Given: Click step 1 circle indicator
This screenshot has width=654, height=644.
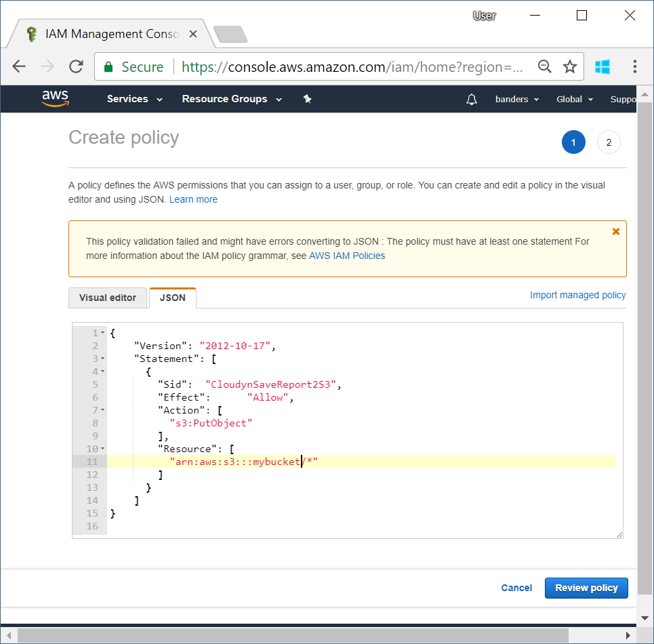Looking at the screenshot, I should coord(573,142).
